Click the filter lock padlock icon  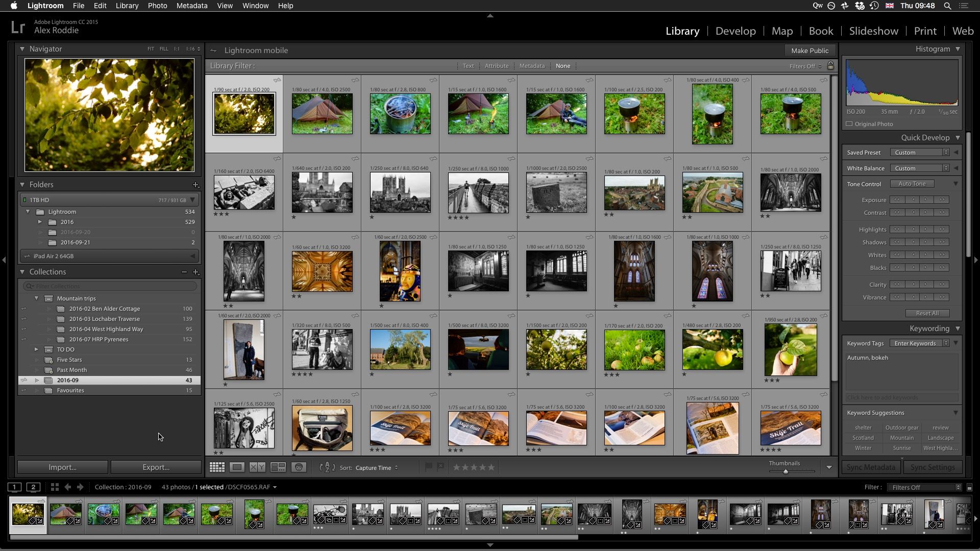click(830, 66)
